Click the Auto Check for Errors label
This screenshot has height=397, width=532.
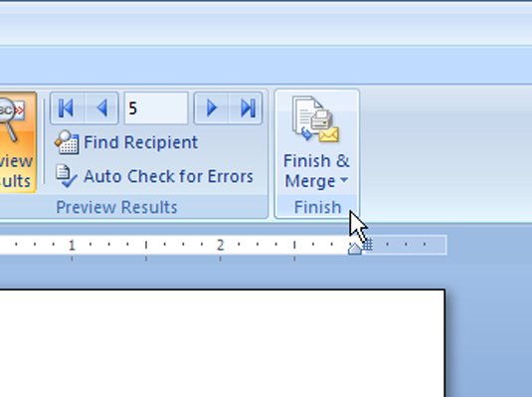[168, 176]
